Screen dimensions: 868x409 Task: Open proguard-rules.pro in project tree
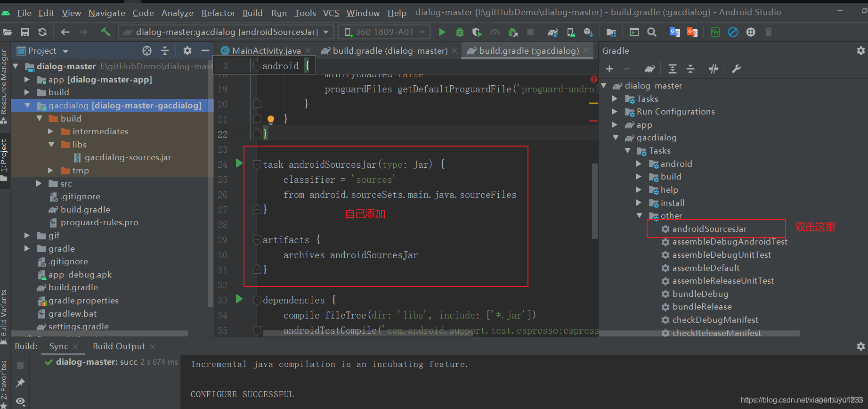pyautogui.click(x=99, y=222)
